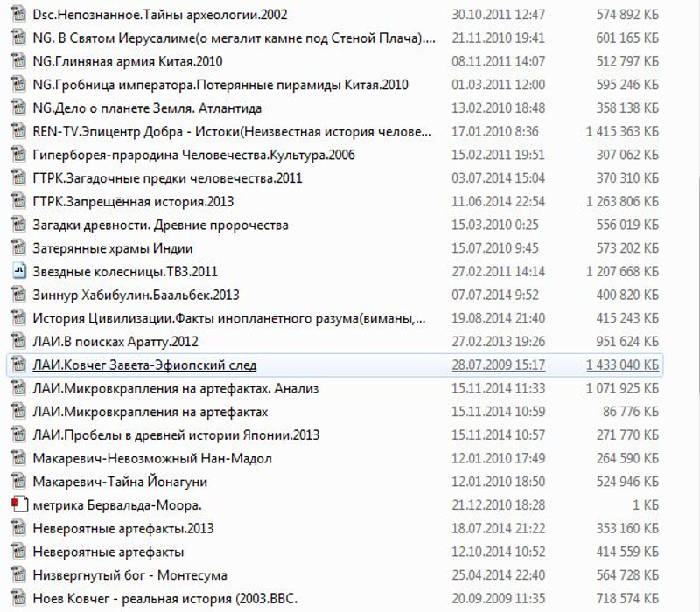Viewport: 700px width, 612px height.
Task: Click the distinct media icon of Звездные колесницы.ТВ3.2011
Action: click(x=19, y=271)
